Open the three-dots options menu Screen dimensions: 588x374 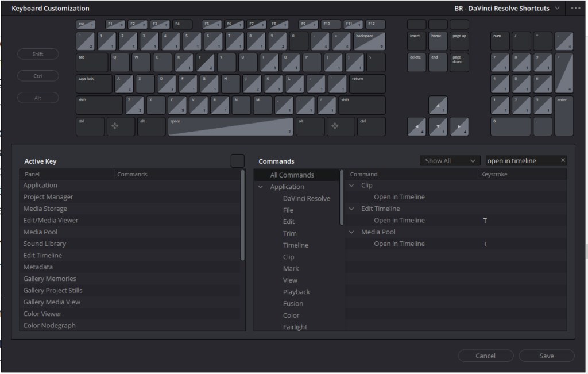(x=575, y=8)
